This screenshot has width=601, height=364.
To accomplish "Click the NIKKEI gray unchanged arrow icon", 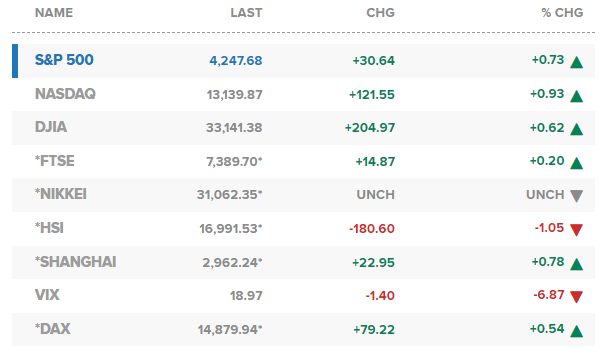I will pos(576,196).
